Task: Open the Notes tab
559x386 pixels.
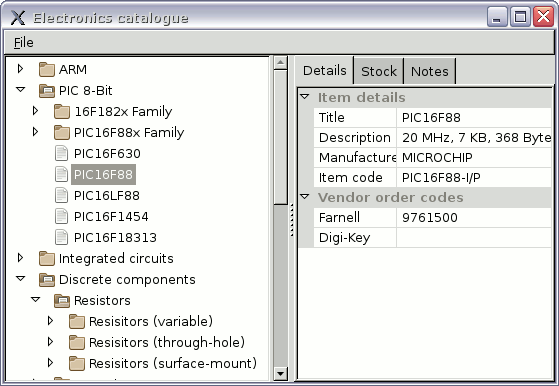Action: point(430,71)
